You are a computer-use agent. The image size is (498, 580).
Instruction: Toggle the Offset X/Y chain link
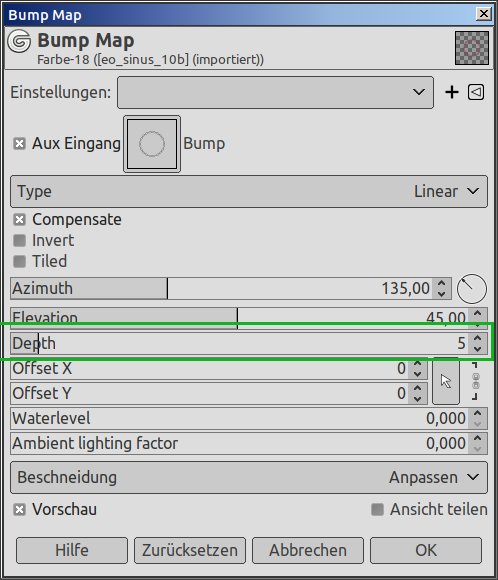click(x=476, y=381)
